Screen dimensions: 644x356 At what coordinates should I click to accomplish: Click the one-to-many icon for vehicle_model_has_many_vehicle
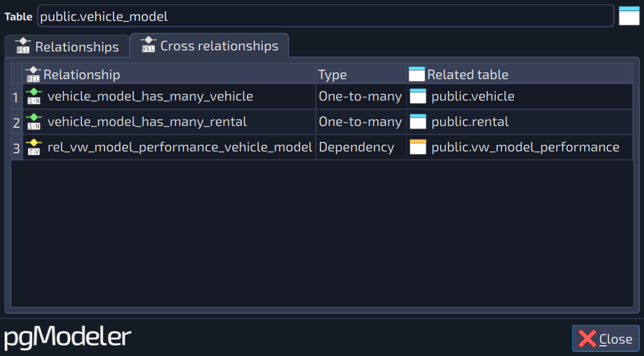[34, 97]
